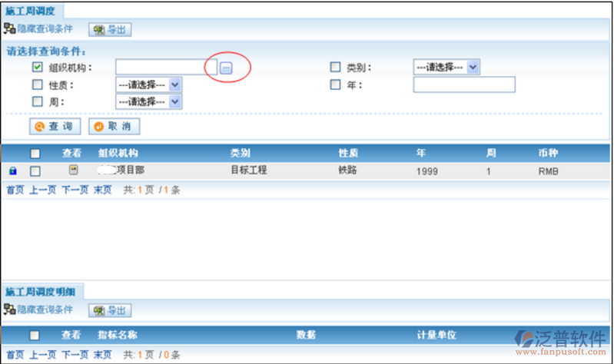Open the organization picker ellipsis button
This screenshot has height=364, width=614.
pyautogui.click(x=226, y=68)
